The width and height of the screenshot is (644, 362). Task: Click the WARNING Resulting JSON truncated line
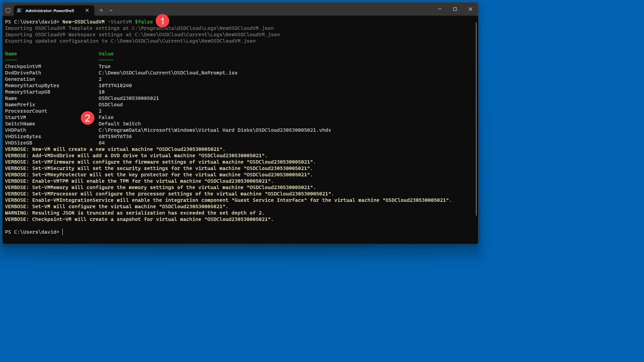[x=135, y=213]
